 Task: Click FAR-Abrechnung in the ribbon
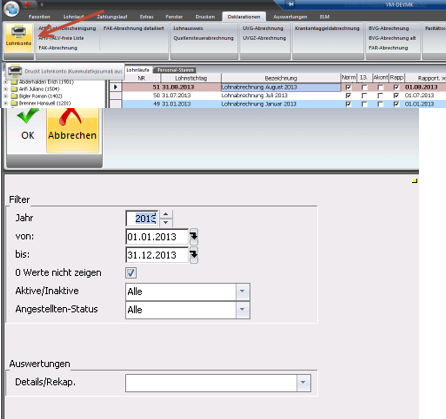(388, 48)
